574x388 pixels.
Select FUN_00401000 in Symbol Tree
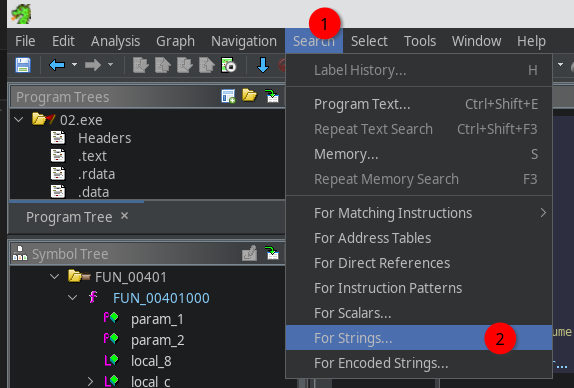[x=161, y=298]
